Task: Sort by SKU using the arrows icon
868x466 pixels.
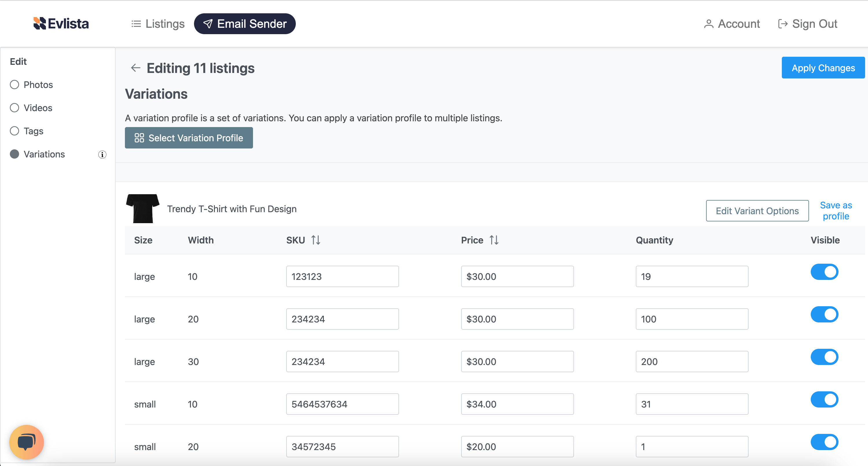Action: tap(316, 240)
